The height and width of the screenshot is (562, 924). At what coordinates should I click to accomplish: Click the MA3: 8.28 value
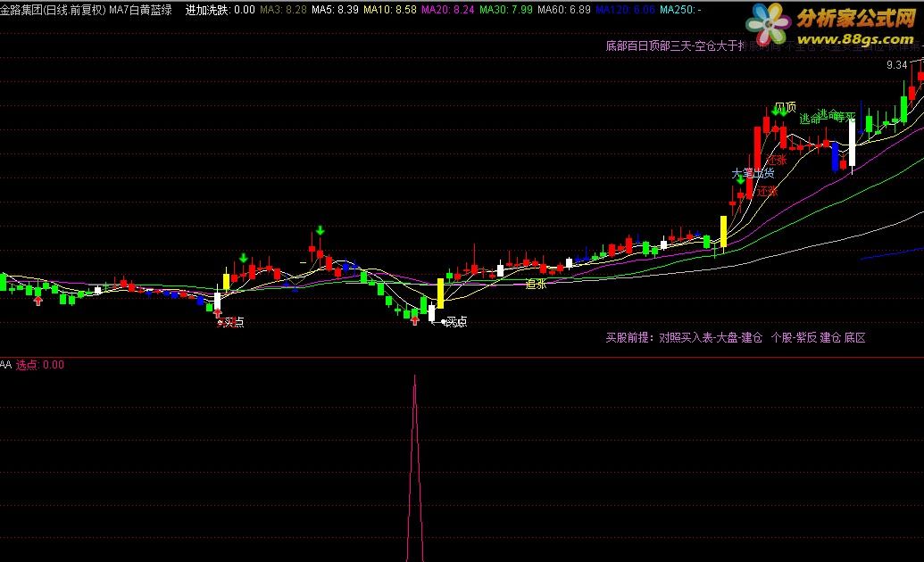283,10
